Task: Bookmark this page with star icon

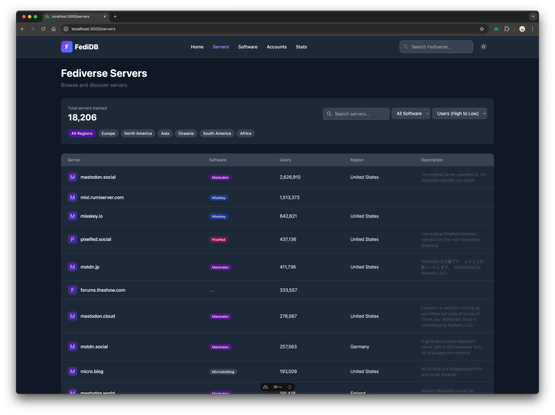Action: coord(482,29)
